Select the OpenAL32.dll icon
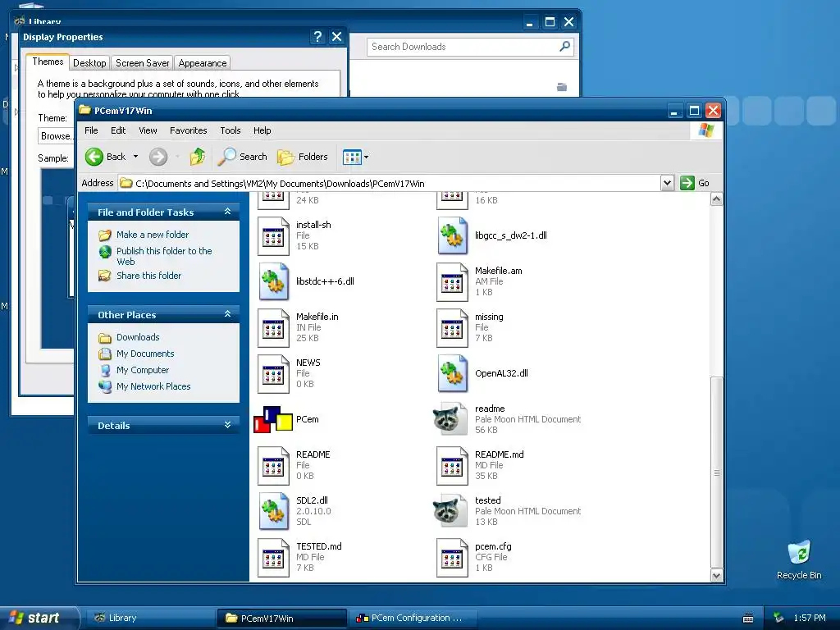This screenshot has height=630, width=840. (453, 373)
